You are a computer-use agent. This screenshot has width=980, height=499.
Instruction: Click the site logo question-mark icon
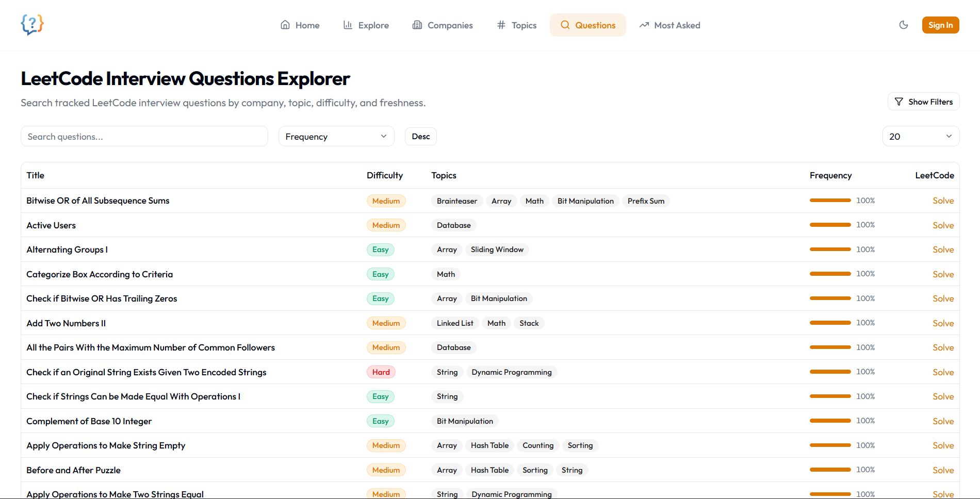click(32, 25)
